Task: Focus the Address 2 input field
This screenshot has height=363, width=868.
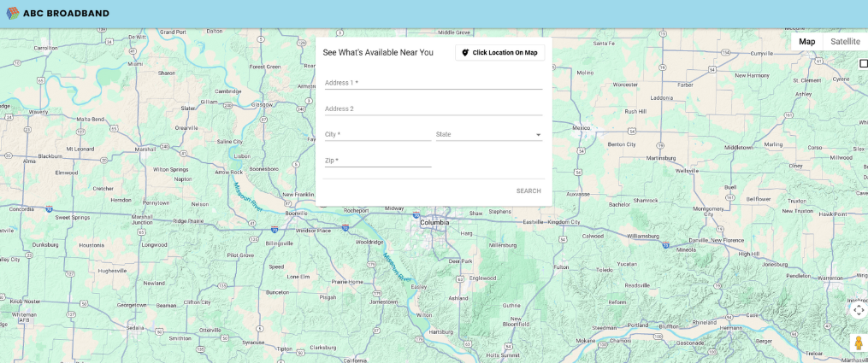Action: click(x=433, y=108)
